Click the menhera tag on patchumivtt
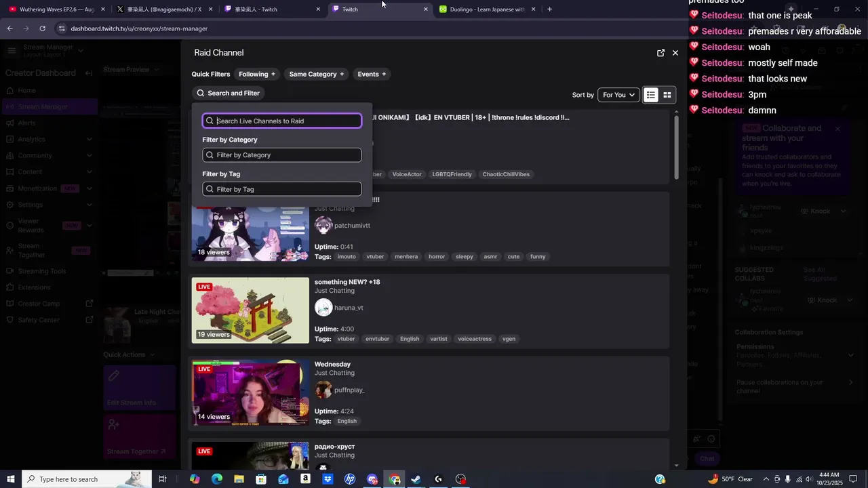 tap(406, 257)
